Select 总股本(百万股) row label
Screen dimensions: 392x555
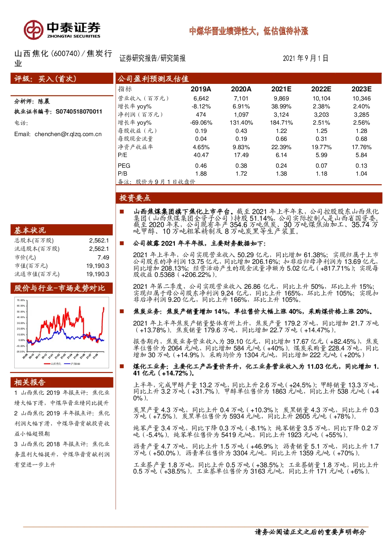[x=34, y=241]
